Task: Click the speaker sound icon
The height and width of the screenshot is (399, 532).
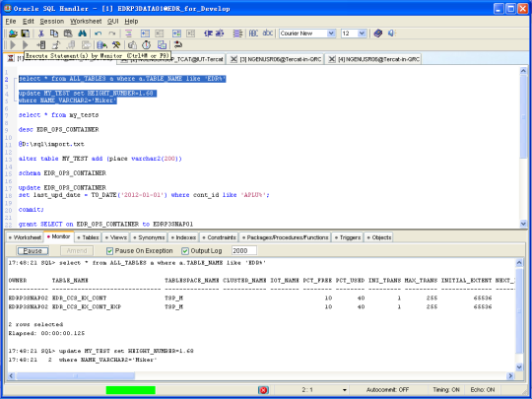Action: point(391,33)
